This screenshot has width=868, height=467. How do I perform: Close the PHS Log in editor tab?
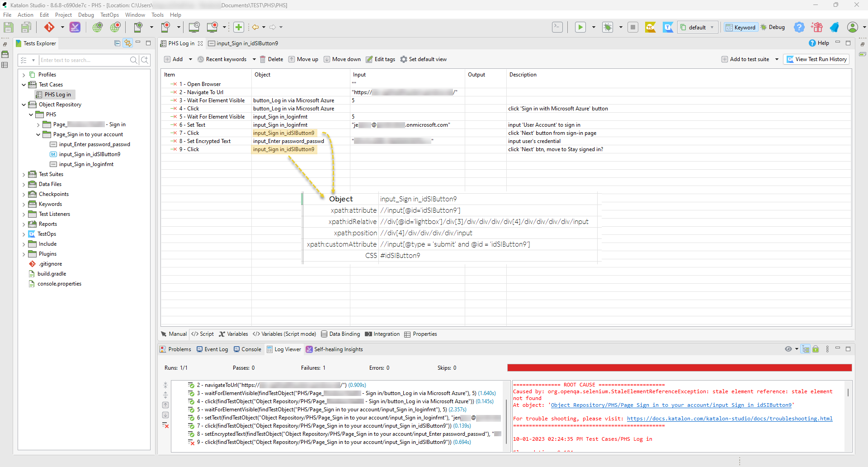click(200, 43)
